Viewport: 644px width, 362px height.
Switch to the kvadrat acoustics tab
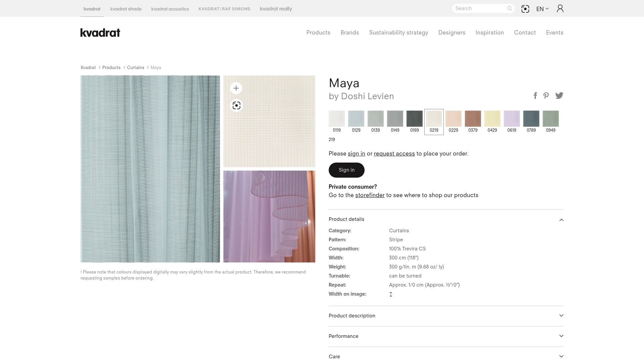[170, 9]
